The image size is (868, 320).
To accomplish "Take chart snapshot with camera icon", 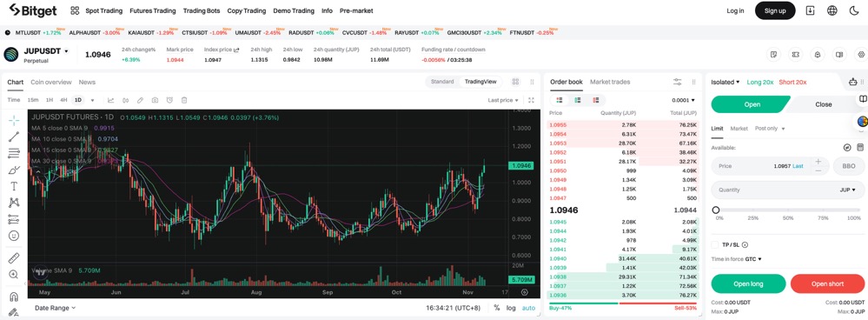I will pyautogui.click(x=155, y=100).
